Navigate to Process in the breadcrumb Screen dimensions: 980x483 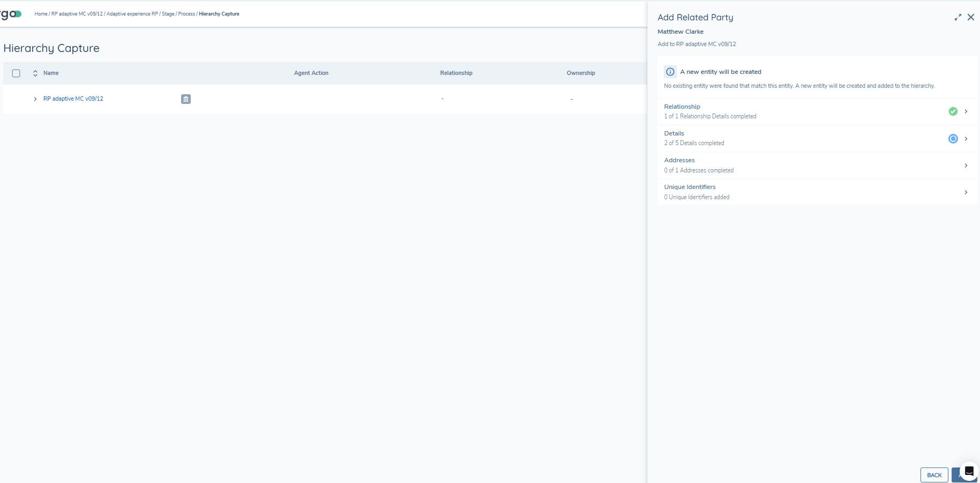(186, 14)
